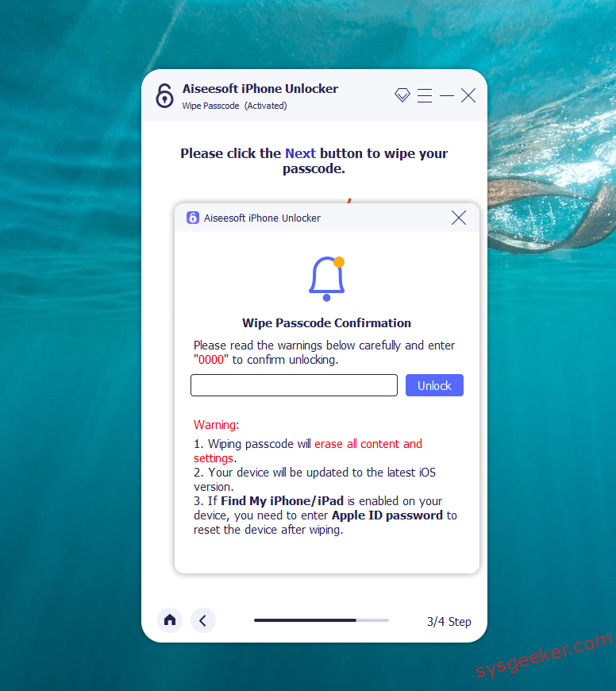The height and width of the screenshot is (691, 616).
Task: Click the '3/4 Step' indicator text
Action: [449, 622]
